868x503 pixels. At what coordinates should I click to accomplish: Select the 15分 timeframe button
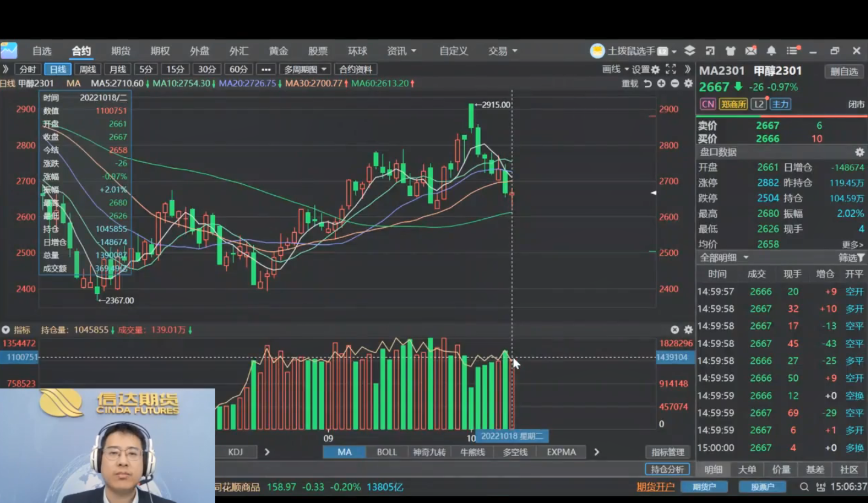[175, 70]
